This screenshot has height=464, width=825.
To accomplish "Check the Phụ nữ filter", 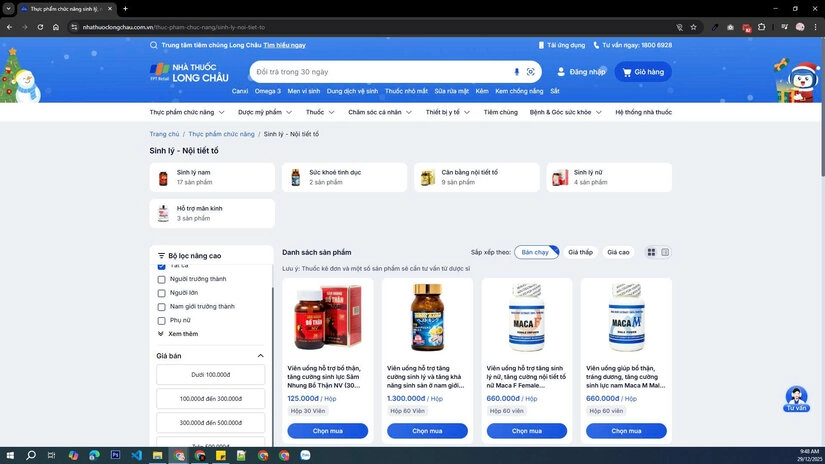I will coord(162,320).
